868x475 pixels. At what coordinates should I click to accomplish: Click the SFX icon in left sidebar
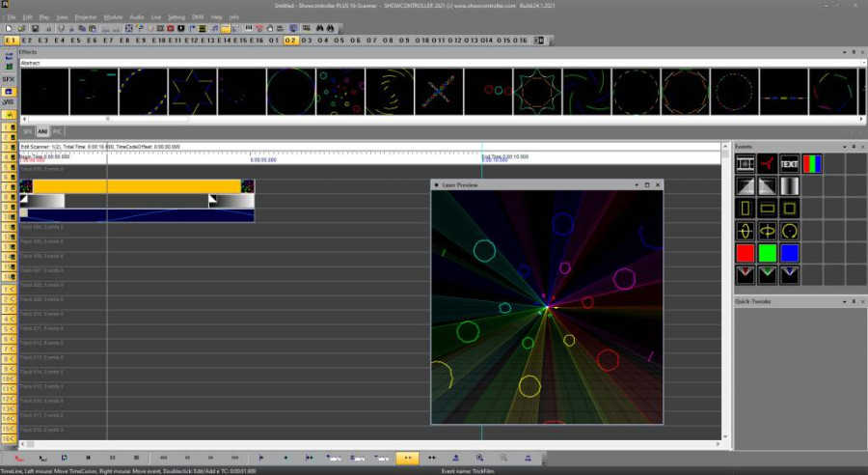click(9, 79)
